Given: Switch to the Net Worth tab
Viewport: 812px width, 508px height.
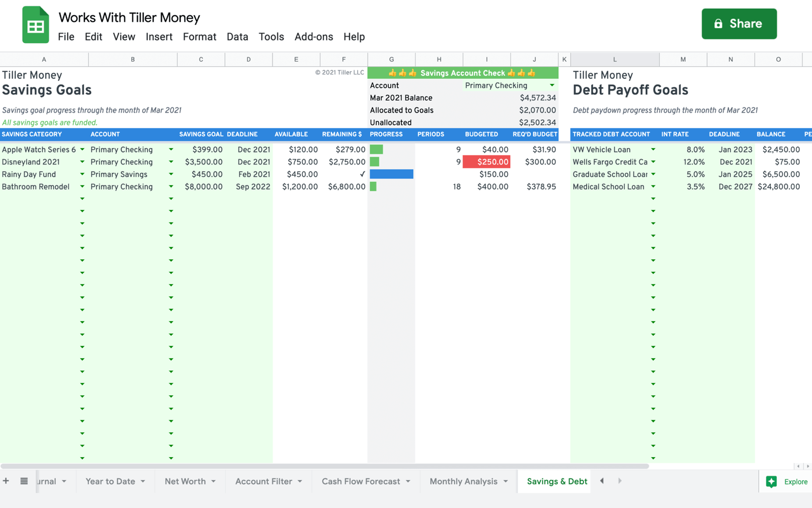Looking at the screenshot, I should click(185, 481).
